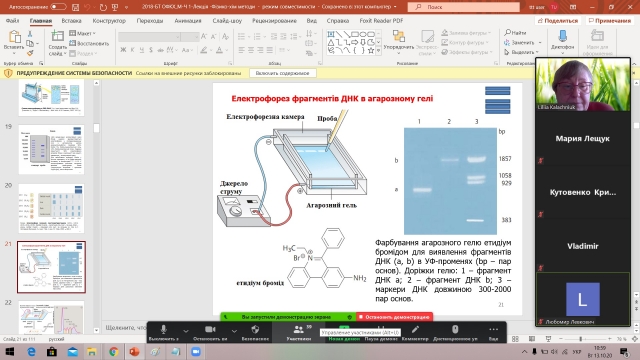640x360 pixels.
Task: Click Остановить демонстрацию red button
Action: [x=394, y=317]
